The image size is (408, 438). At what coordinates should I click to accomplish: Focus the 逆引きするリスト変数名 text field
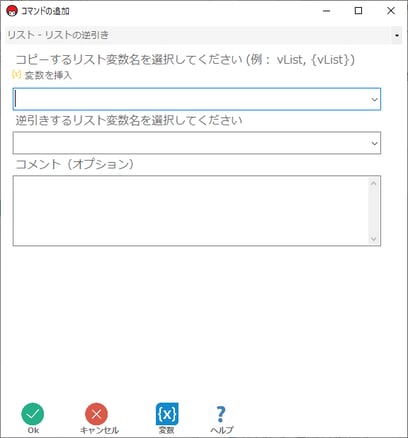pos(191,143)
